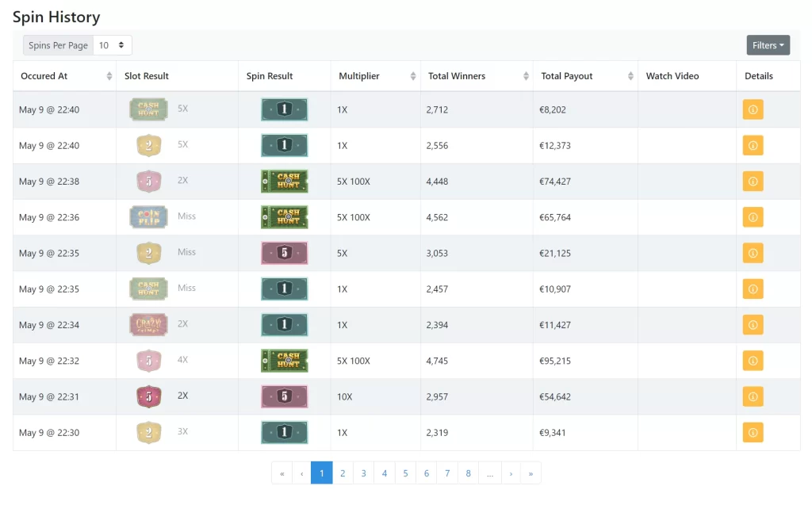Click Cash Hunt spin result at 22:38
The height and width of the screenshot is (505, 812).
(284, 182)
